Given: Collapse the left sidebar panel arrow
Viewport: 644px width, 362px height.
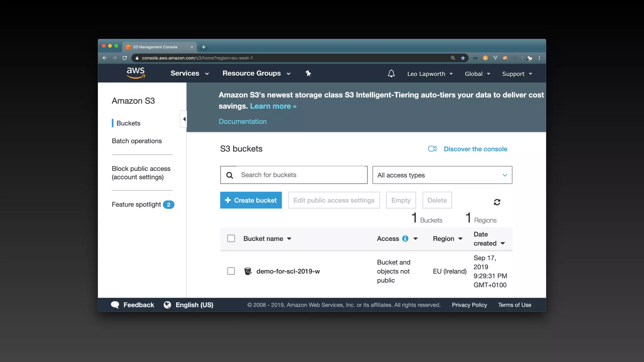Looking at the screenshot, I should click(184, 119).
